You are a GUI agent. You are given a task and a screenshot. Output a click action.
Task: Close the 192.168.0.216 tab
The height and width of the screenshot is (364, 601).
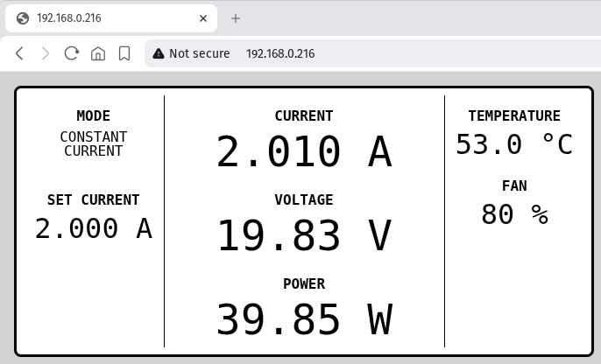point(203,18)
